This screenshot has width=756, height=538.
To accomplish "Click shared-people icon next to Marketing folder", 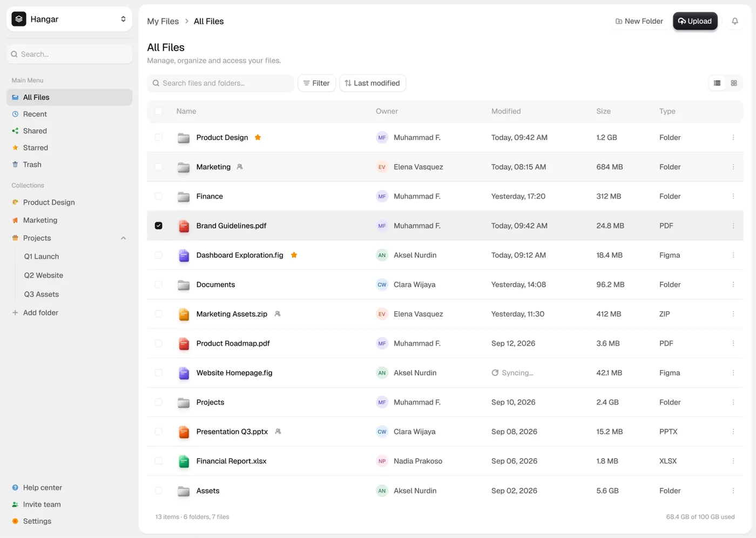I will pos(240,167).
